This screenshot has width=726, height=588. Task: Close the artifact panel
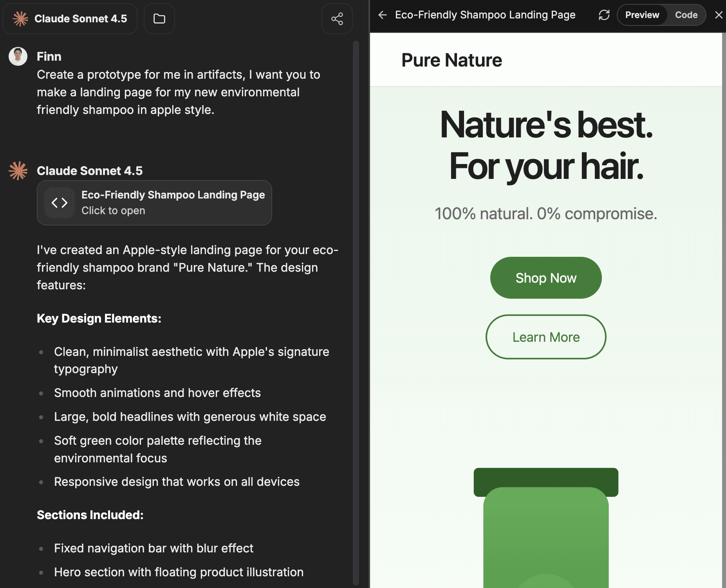[719, 15]
